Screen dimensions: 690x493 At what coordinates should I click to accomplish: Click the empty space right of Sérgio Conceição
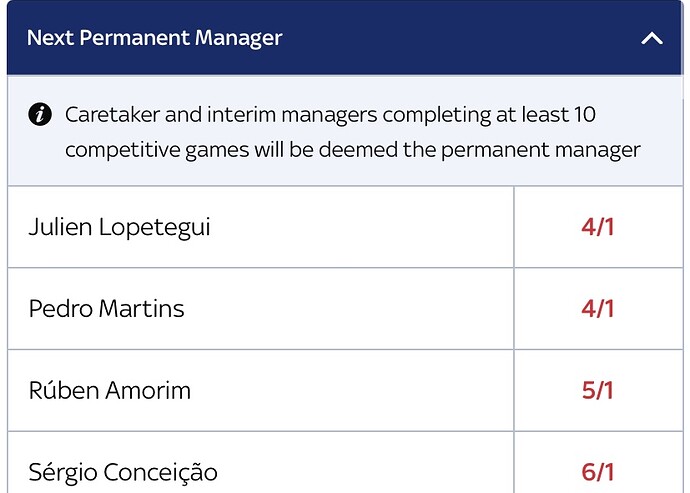[x=365, y=463]
